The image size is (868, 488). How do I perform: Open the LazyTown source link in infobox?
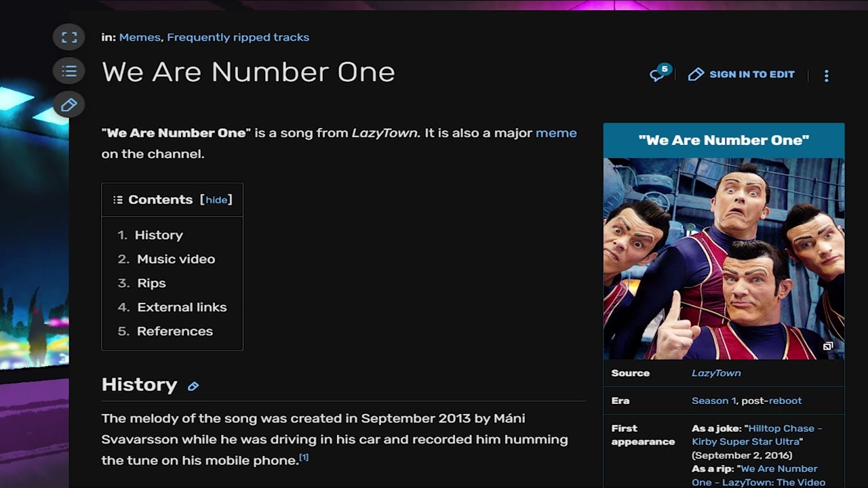click(716, 373)
